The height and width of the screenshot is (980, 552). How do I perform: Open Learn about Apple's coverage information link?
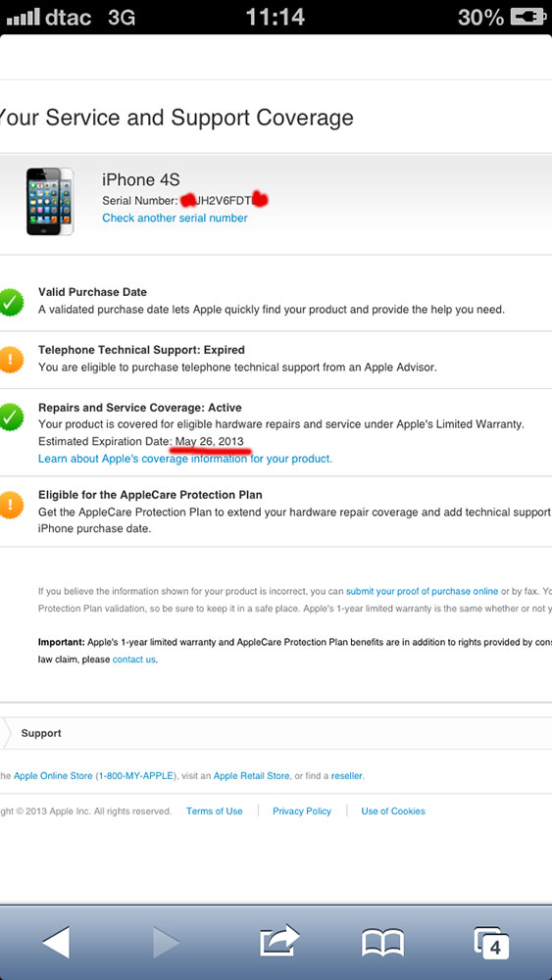pyautogui.click(x=185, y=458)
